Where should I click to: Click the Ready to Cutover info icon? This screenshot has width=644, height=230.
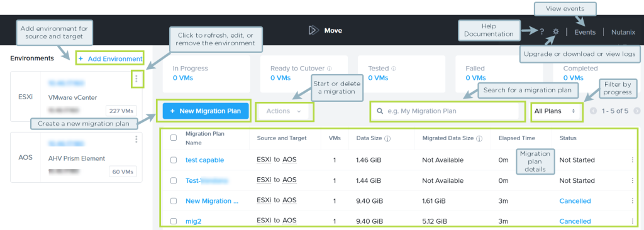coord(330,68)
